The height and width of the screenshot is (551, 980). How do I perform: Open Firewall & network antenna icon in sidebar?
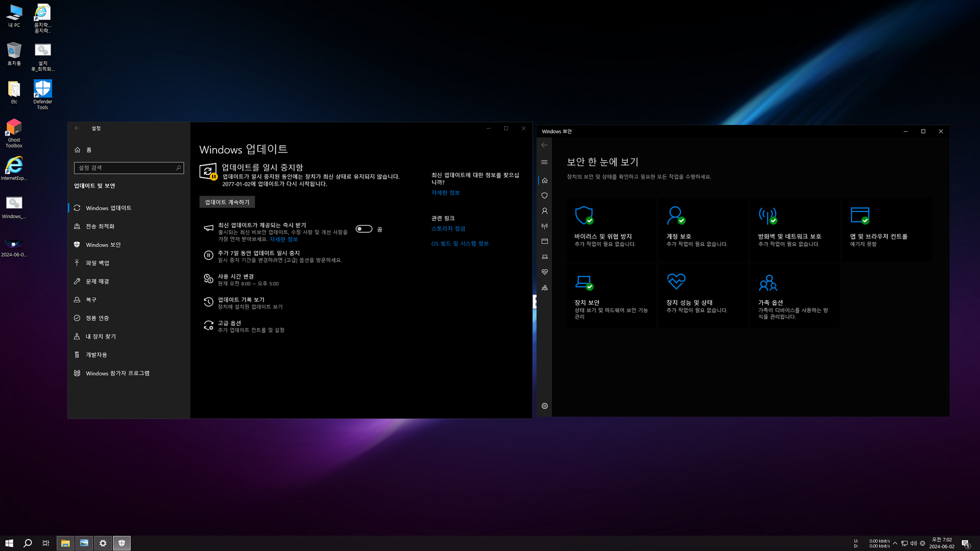click(545, 226)
